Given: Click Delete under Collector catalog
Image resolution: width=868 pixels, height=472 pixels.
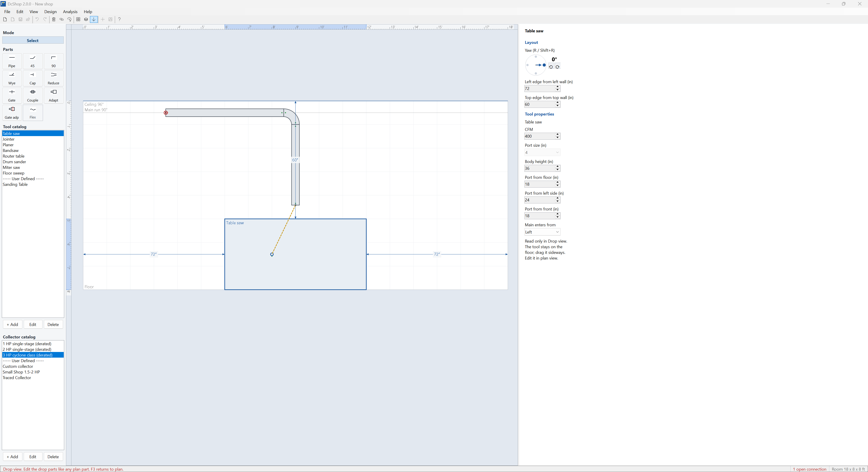Looking at the screenshot, I should (53, 457).
